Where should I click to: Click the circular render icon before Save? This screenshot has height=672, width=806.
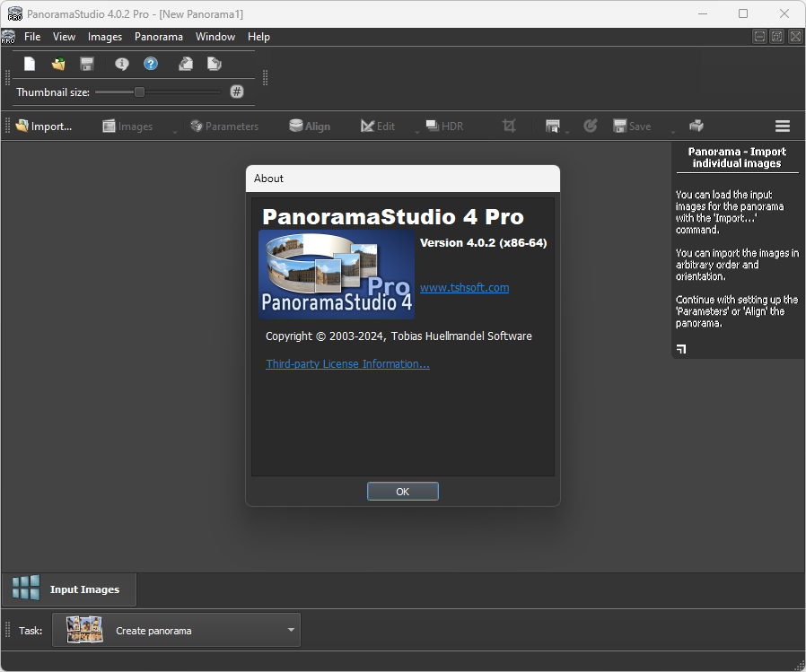click(x=590, y=126)
